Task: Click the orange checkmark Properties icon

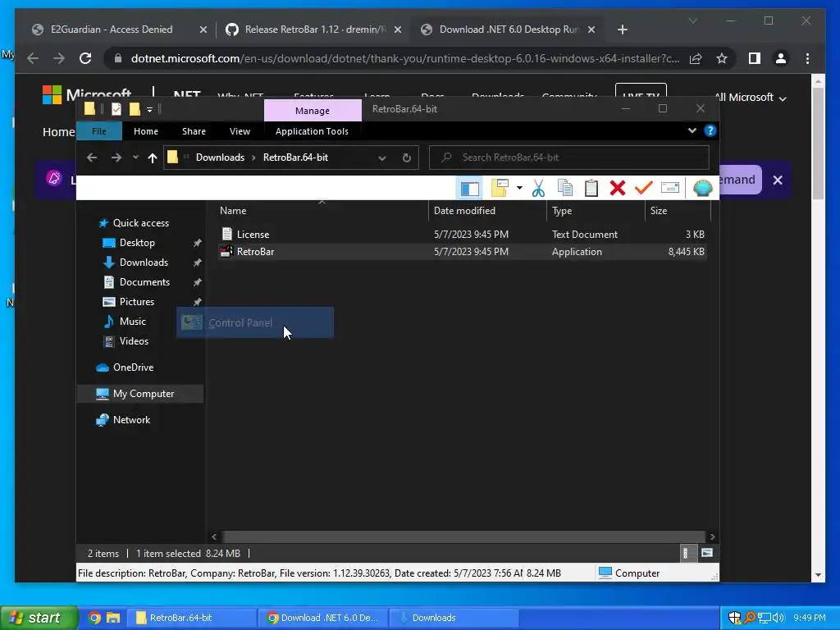Action: click(643, 188)
